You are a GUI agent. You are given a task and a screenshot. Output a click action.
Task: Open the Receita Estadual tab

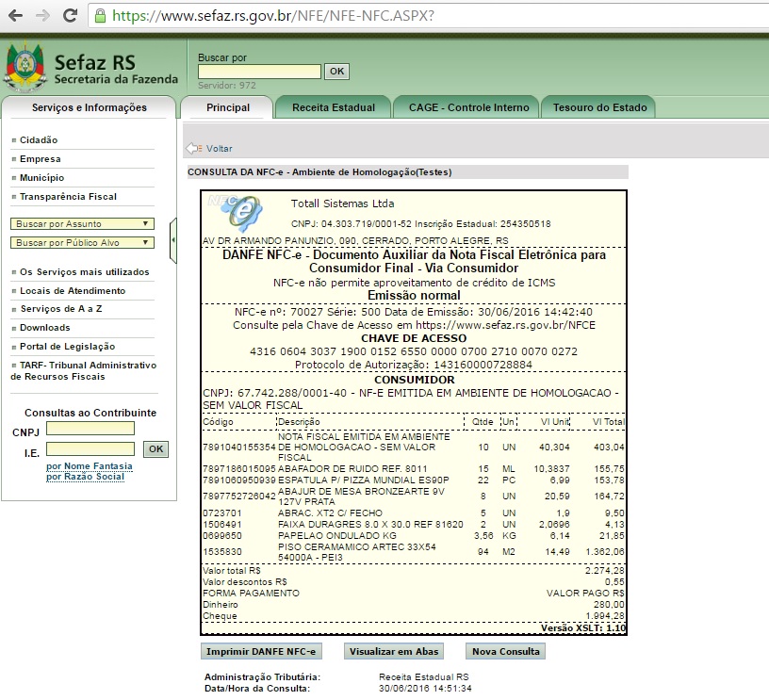(x=334, y=107)
